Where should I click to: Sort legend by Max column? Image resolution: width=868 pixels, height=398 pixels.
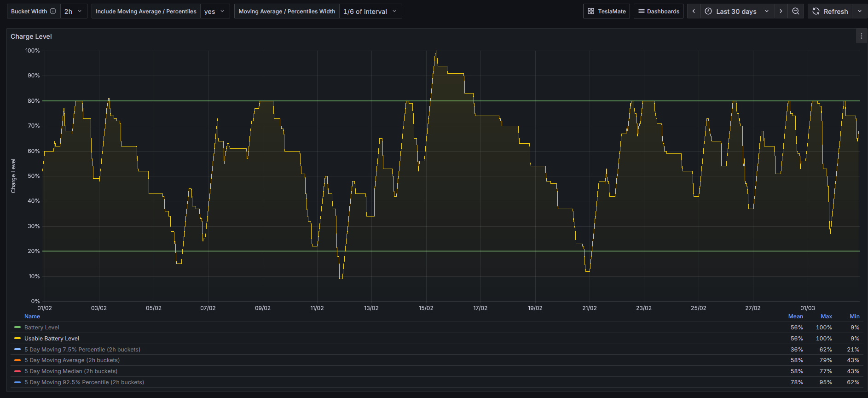pyautogui.click(x=826, y=316)
